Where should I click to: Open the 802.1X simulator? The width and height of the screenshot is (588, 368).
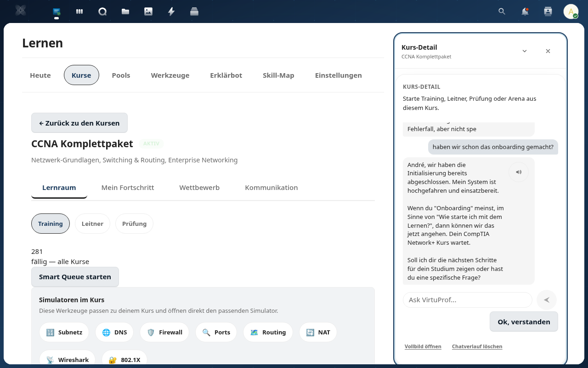point(124,360)
